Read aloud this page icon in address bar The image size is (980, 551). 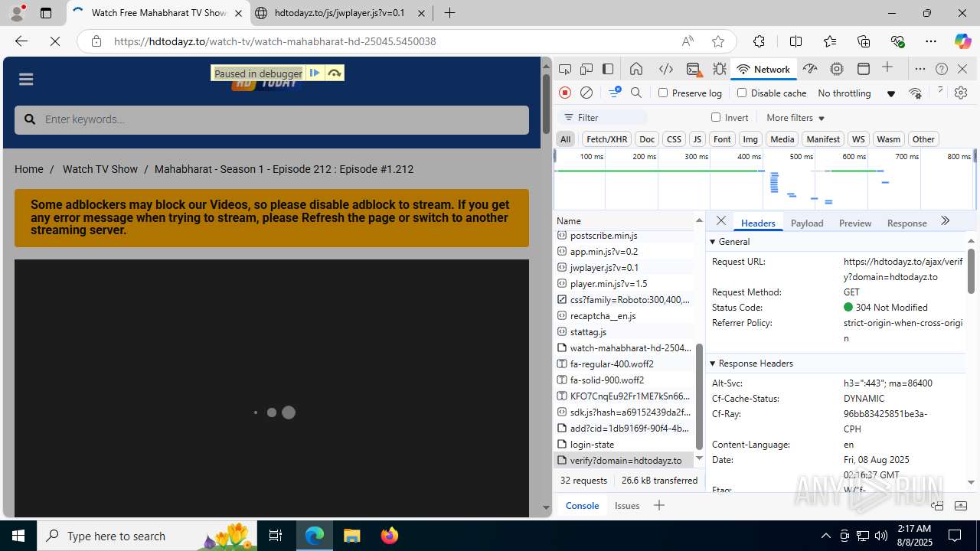[688, 41]
